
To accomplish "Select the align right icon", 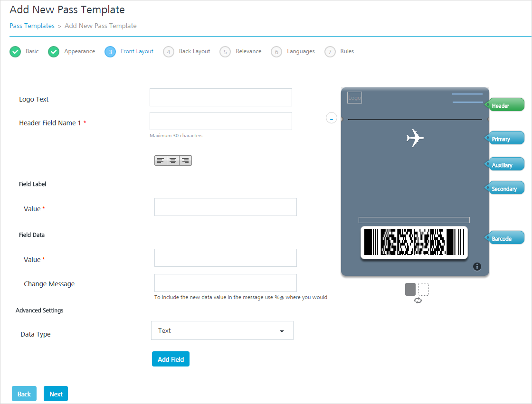I will click(186, 160).
